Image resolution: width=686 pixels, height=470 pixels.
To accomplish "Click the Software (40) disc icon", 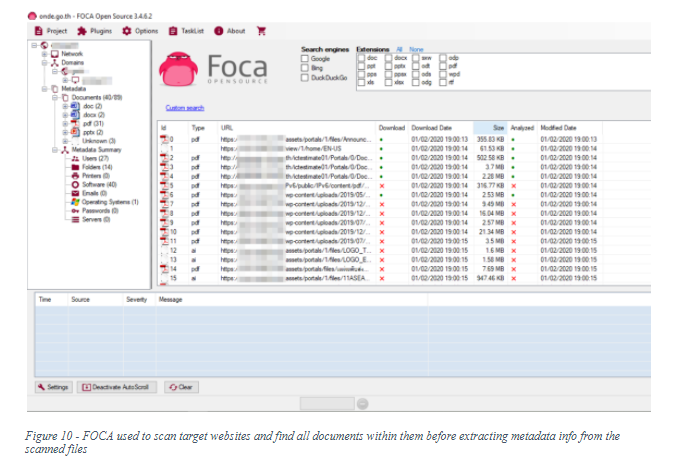I will [x=75, y=185].
